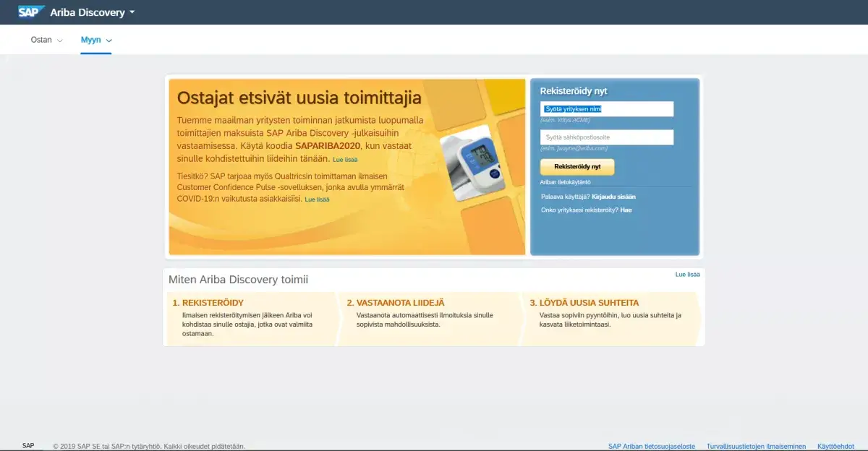868x451 pixels.
Task: Click the Hae link for registered companies
Action: pyautogui.click(x=626, y=210)
